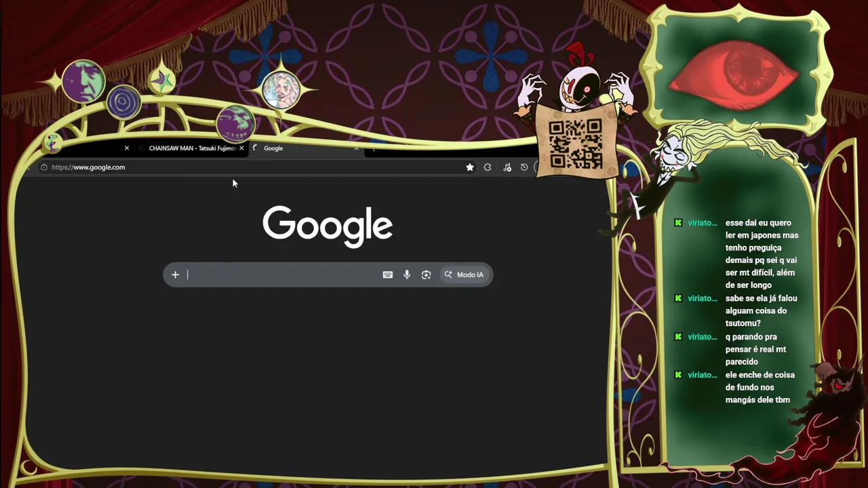Image resolution: width=868 pixels, height=488 pixels.
Task: Click the QR code on the overlay scroll
Action: click(575, 144)
